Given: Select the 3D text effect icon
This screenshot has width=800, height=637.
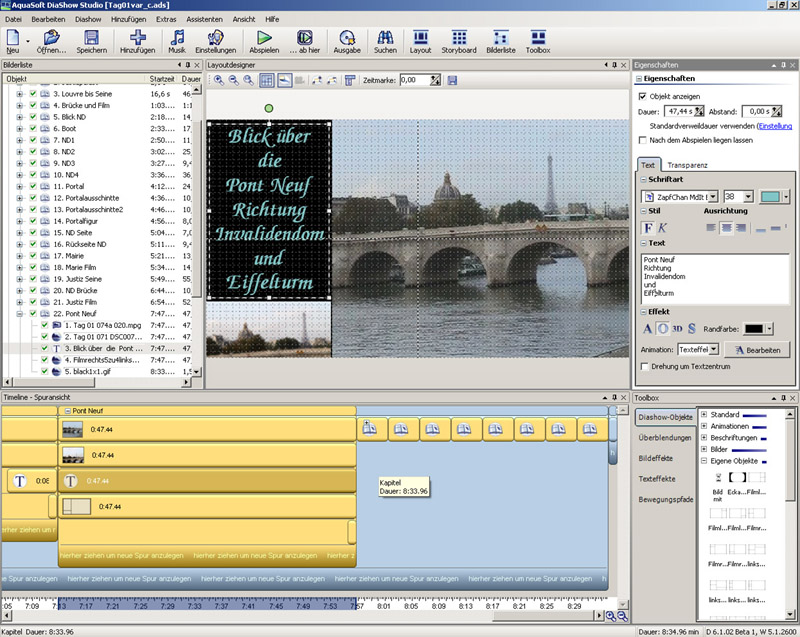Looking at the screenshot, I should pyautogui.click(x=676, y=329).
